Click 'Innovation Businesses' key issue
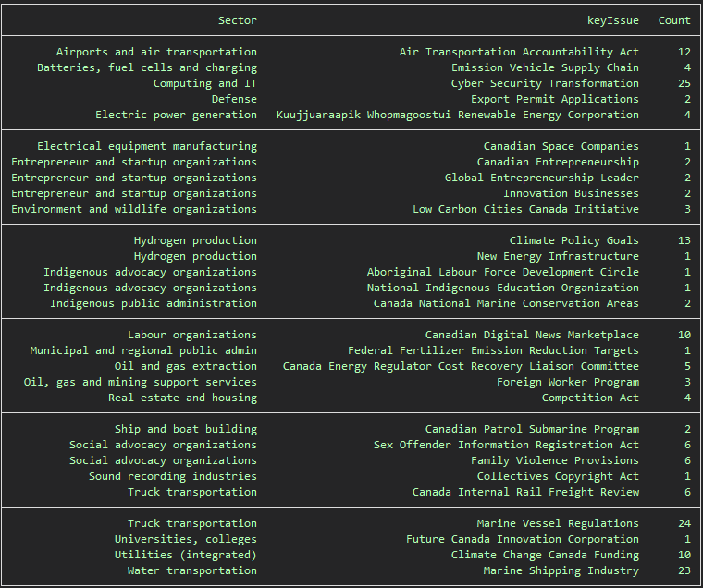Screen dimensions: 703x588 (x=572, y=193)
